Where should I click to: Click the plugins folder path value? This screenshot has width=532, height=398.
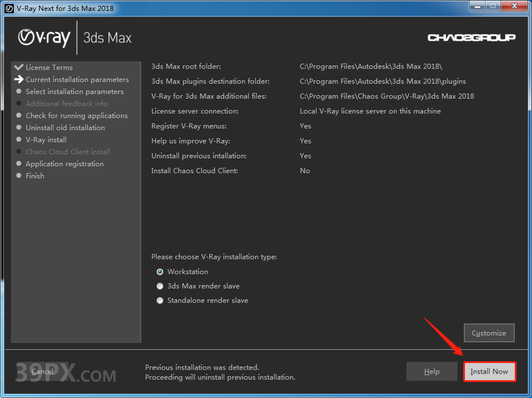tap(383, 81)
